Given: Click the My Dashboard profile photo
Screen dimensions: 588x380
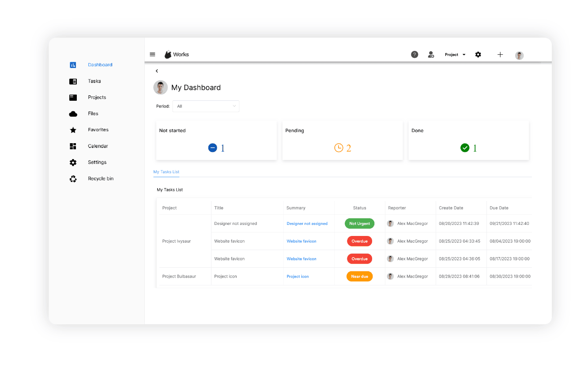Looking at the screenshot, I should [161, 87].
